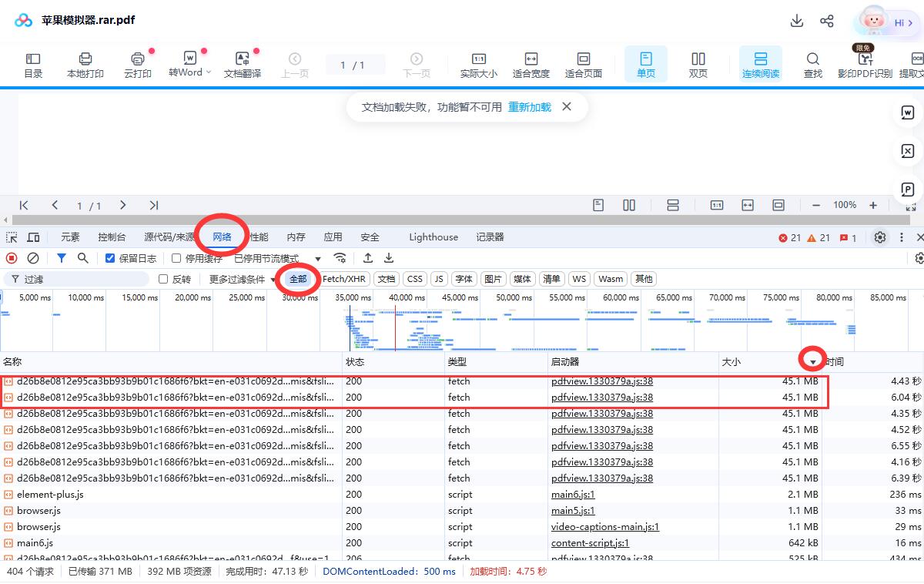This screenshot has width=924, height=584.
Task: Check the 反转 invert filter checkbox
Action: [163, 279]
